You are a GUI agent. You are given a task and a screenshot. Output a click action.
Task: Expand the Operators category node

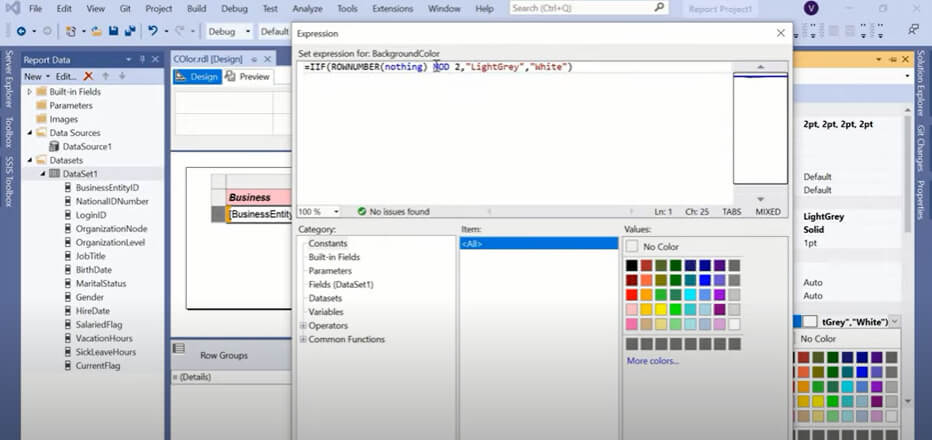point(303,326)
